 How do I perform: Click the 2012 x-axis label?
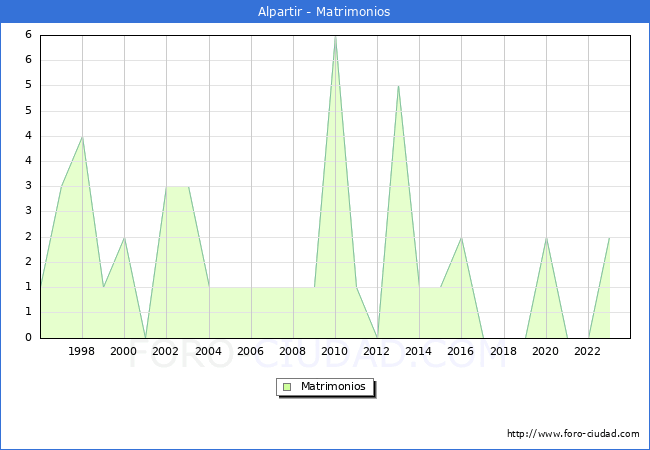pos(376,351)
